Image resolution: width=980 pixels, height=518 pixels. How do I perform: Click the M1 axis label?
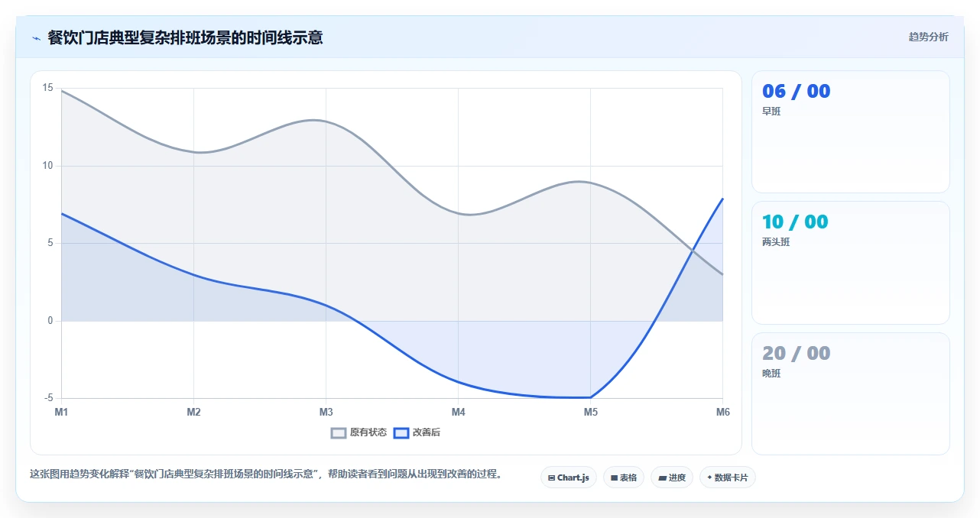61,412
